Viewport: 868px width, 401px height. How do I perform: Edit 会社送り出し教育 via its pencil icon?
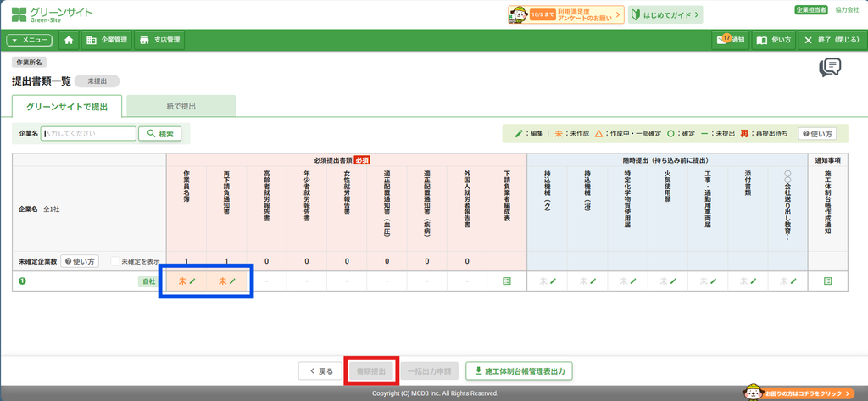[793, 281]
